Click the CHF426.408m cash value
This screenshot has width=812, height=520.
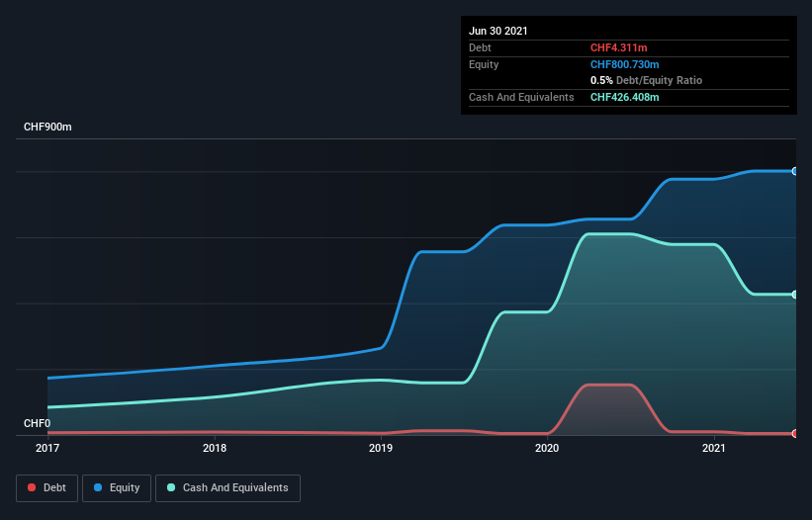[x=624, y=97]
